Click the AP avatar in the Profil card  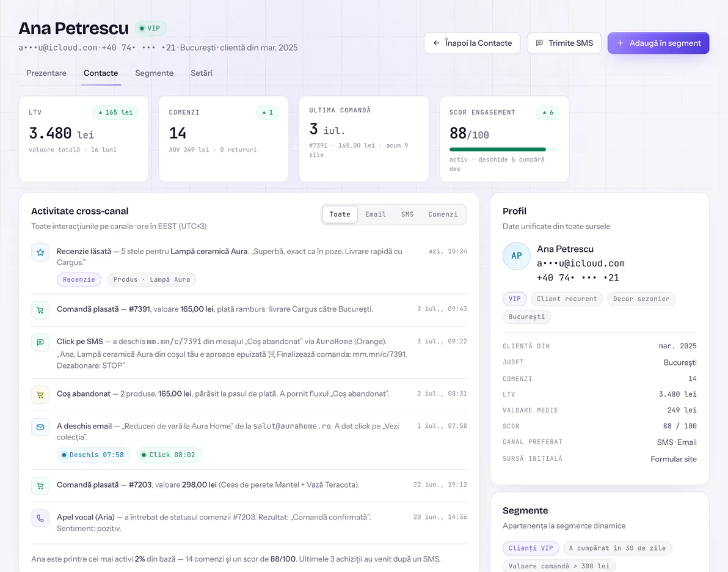pyautogui.click(x=516, y=256)
